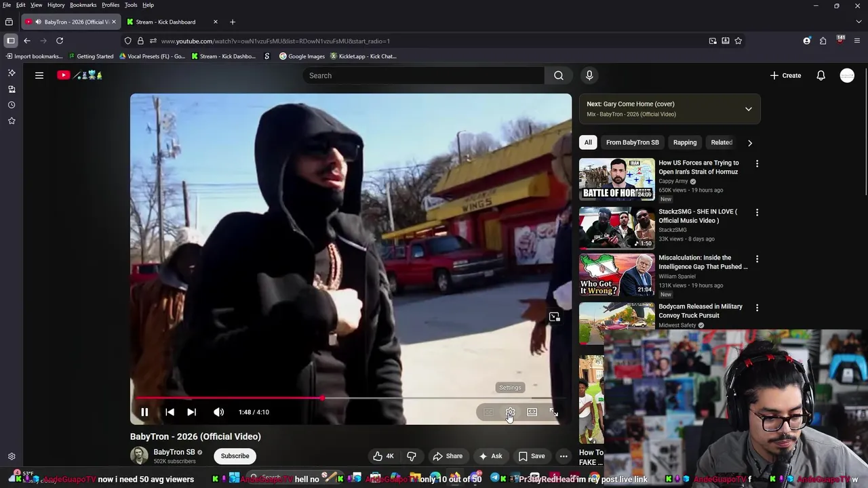Pause the video playback

click(x=144, y=412)
